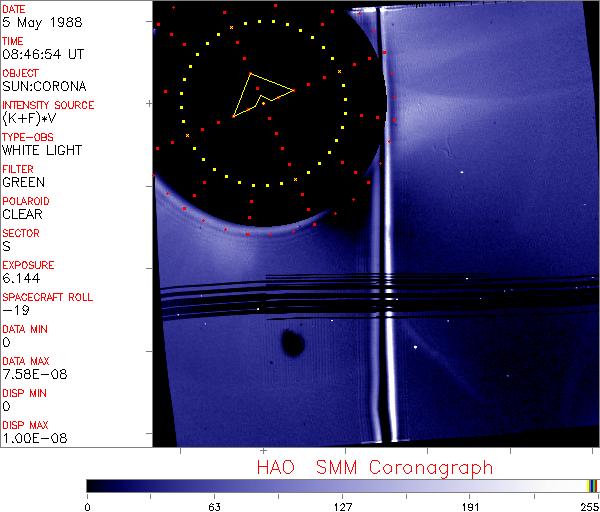Viewport: 600px width, 512px height.
Task: Click the "HAO SMM Coronagraph" title
Action: pyautogui.click(x=375, y=468)
